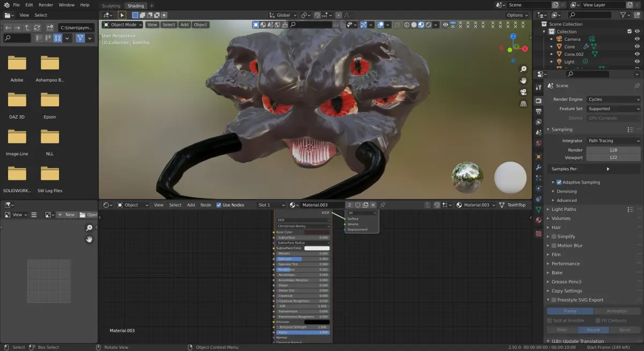Viewport: 644px width, 351px height.
Task: Toggle Use Nodes checkbox
Action: [x=219, y=205]
